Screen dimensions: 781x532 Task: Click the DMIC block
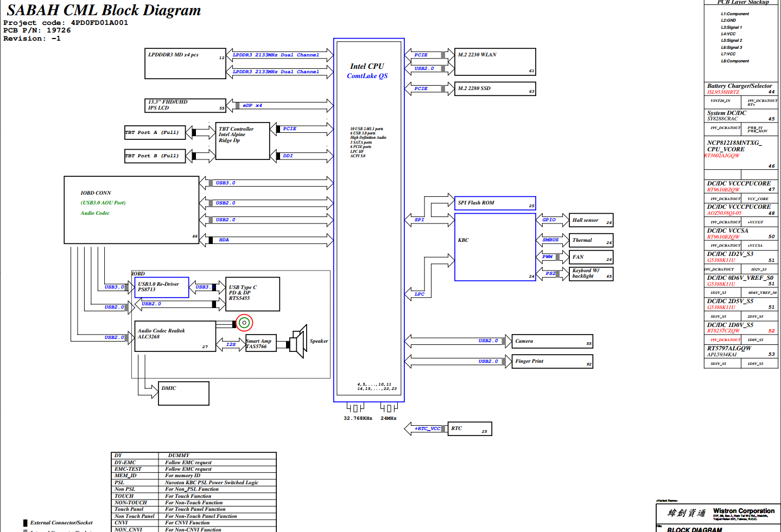tap(183, 394)
